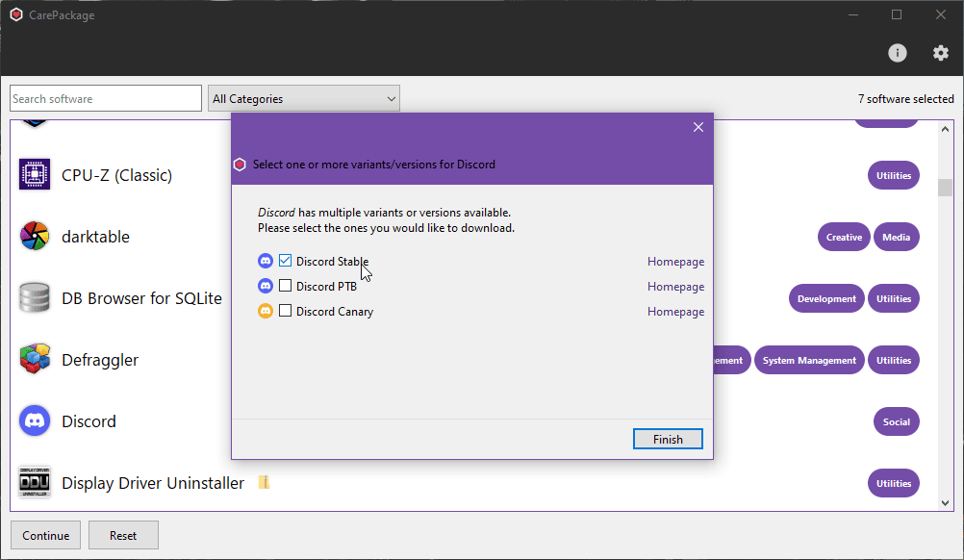Click System Management tag on Defraggler row
Image resolution: width=964 pixels, height=560 pixels.
point(809,360)
